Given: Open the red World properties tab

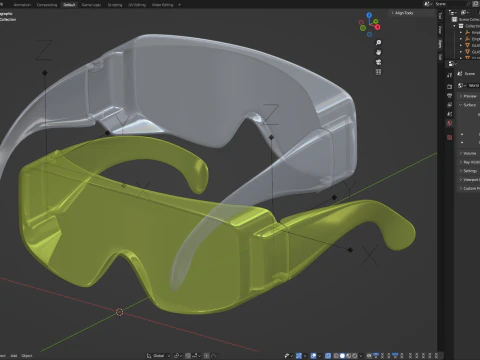Looking at the screenshot, I should (449, 123).
